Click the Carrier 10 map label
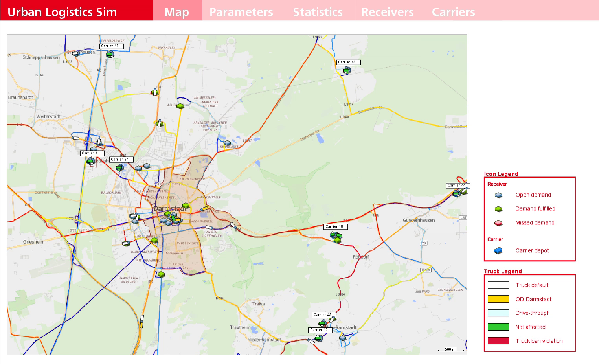 320,330
